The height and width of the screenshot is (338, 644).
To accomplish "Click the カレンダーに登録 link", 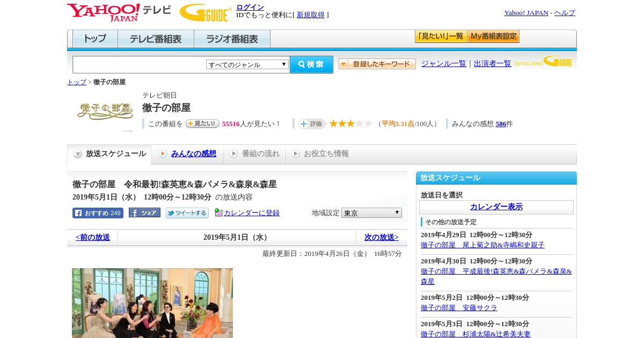I will (252, 213).
